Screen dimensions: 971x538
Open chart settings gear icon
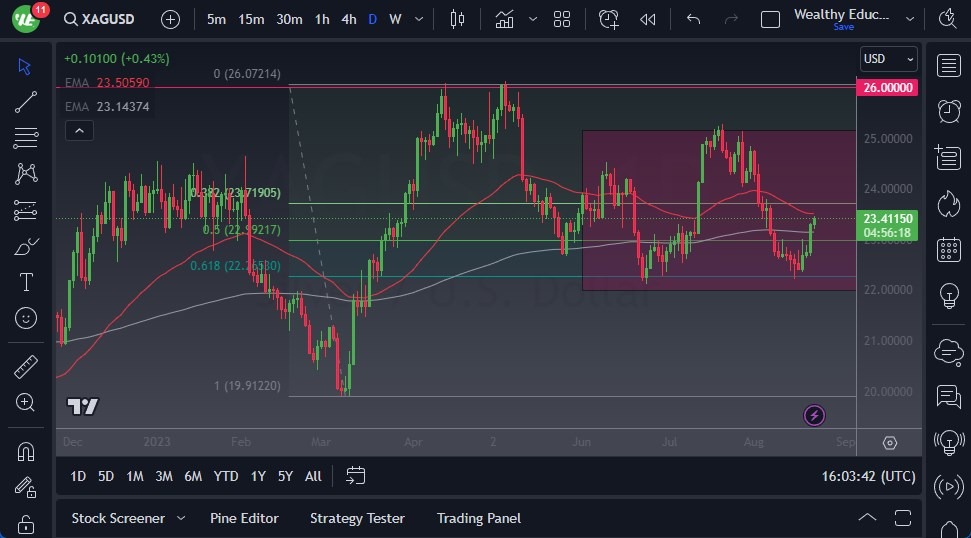click(890, 442)
